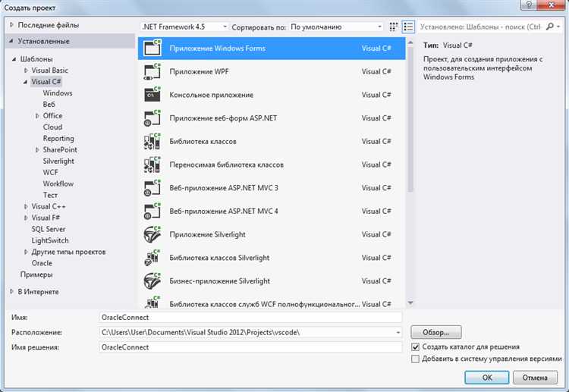Expand the Visual C++ node
Image resolution: width=569 pixels, height=392 pixels.
tap(26, 206)
